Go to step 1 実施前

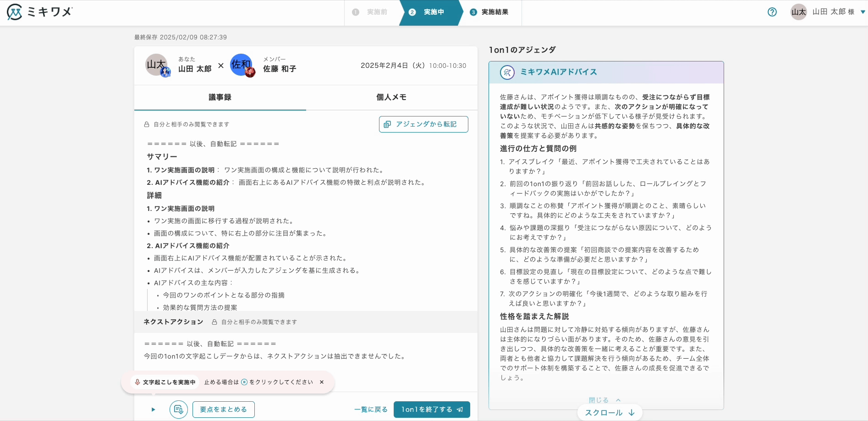pyautogui.click(x=371, y=12)
